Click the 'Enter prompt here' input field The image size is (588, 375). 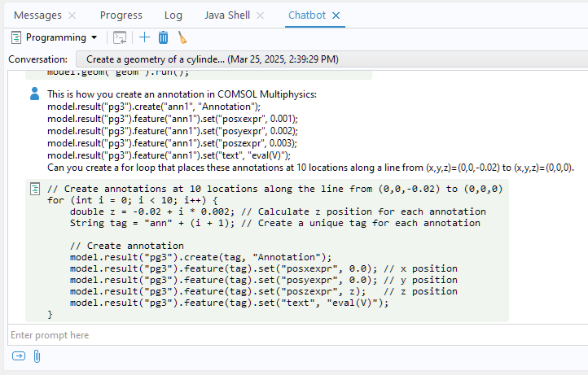coord(293,335)
